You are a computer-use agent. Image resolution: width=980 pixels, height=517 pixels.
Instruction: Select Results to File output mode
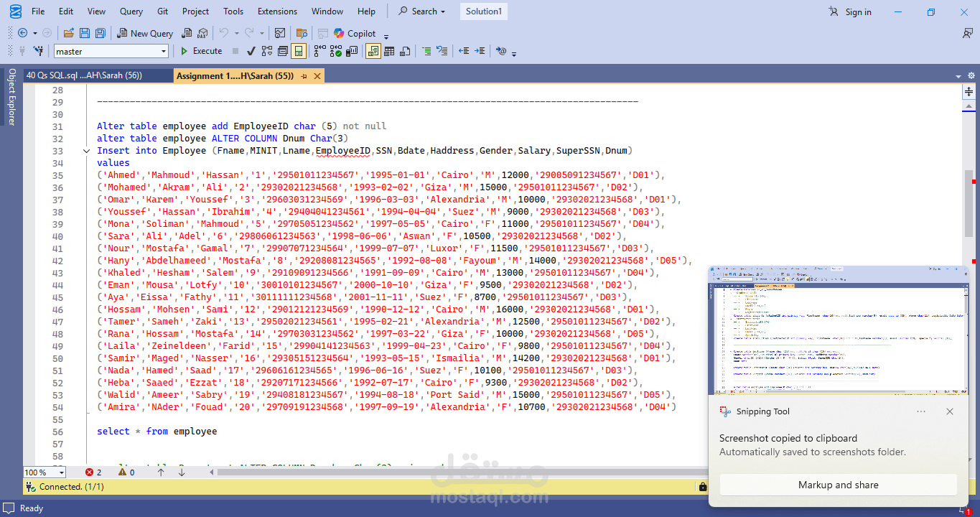click(x=405, y=51)
